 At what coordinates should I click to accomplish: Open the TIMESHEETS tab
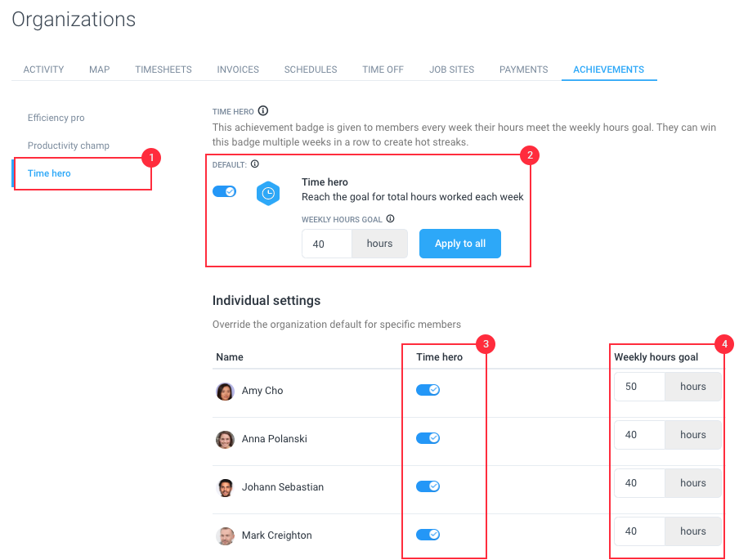[163, 69]
